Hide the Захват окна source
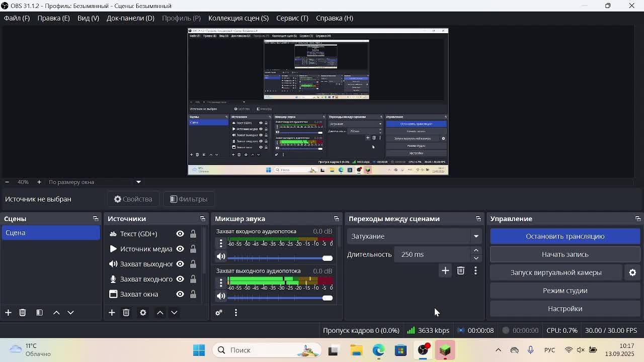 tap(180, 294)
